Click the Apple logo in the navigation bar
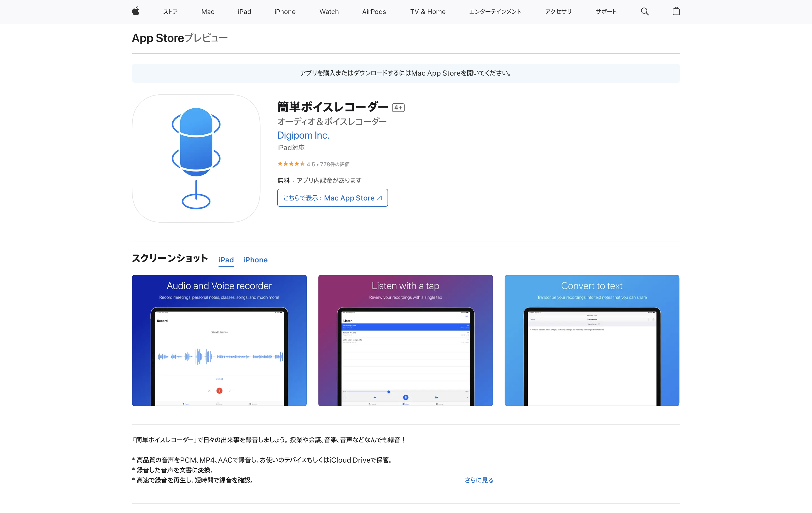Screen dimensions: 812x513 (136, 11)
